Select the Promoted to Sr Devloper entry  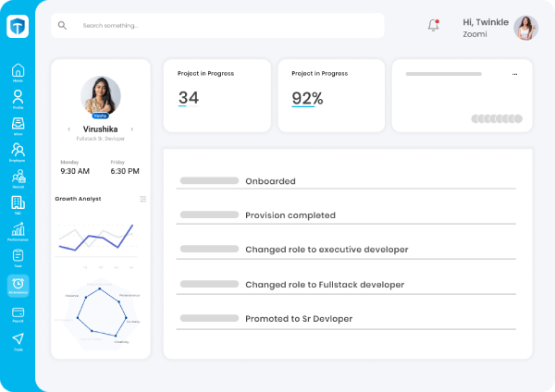[x=298, y=319]
